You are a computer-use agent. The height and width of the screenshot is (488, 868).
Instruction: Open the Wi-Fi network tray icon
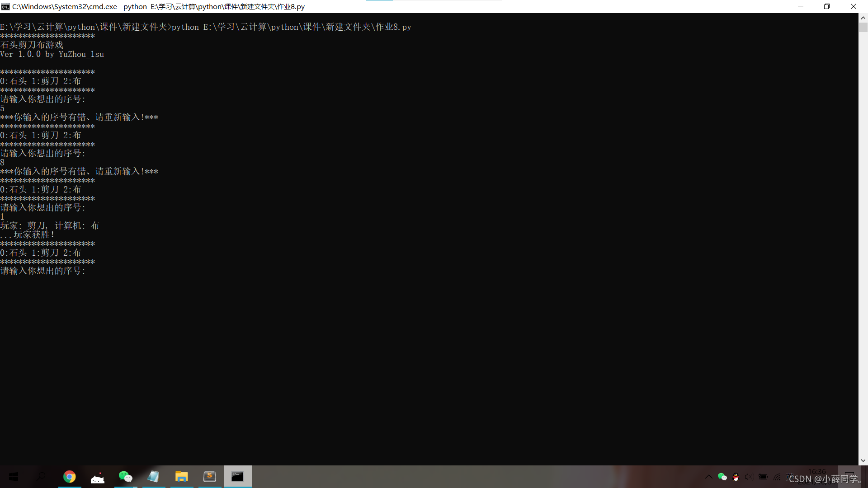pos(777,477)
